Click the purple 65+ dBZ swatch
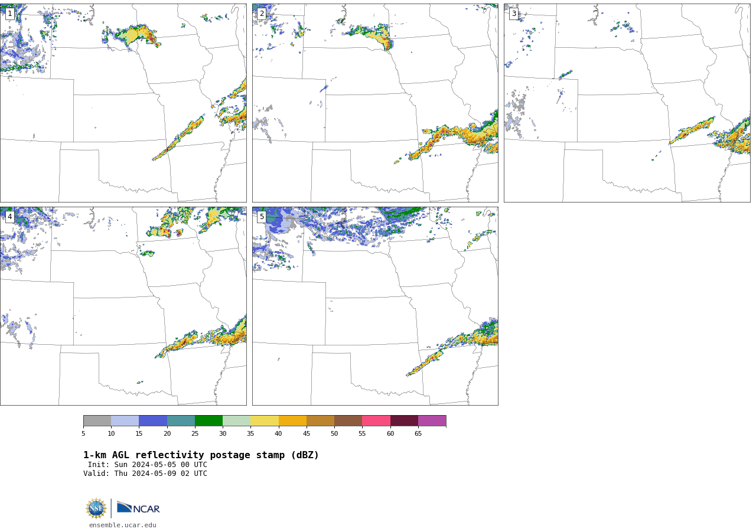Screen dimensions: 756x532 click(432, 421)
